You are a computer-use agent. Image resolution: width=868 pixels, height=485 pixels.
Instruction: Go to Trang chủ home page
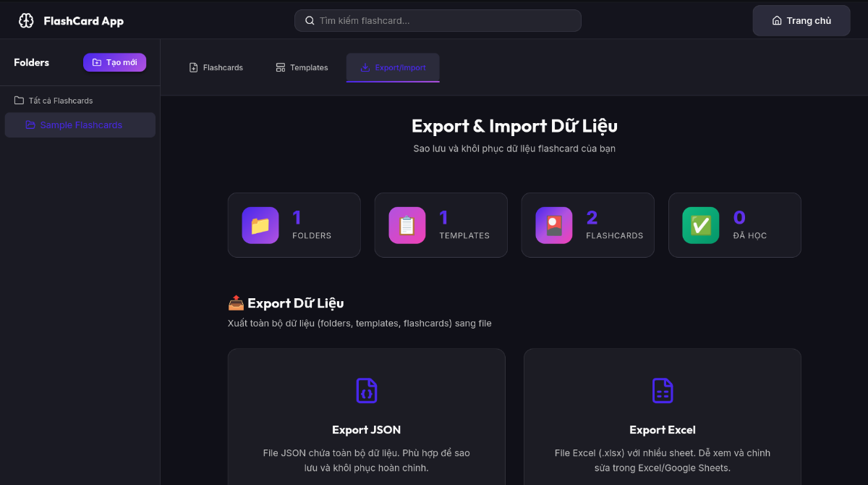(x=801, y=21)
